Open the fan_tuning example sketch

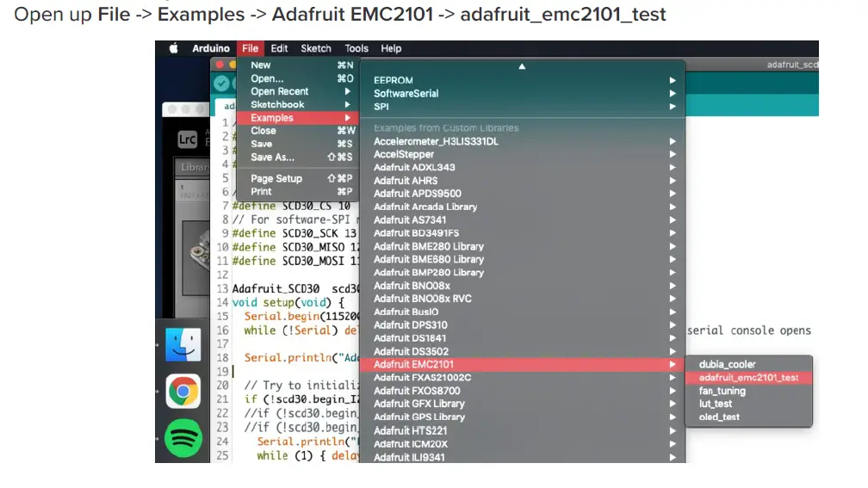[748, 391]
